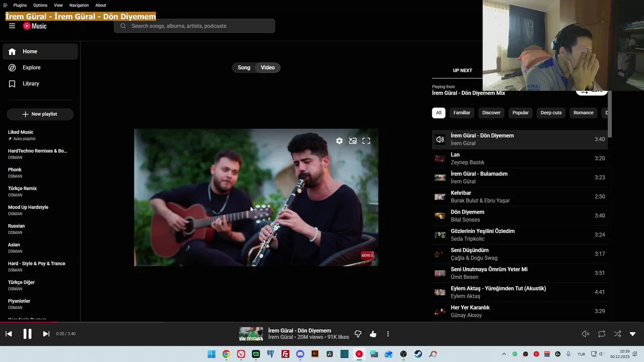Image resolution: width=644 pixels, height=362 pixels.
Task: Open the app menu icon in the title bar
Action: (5, 5)
